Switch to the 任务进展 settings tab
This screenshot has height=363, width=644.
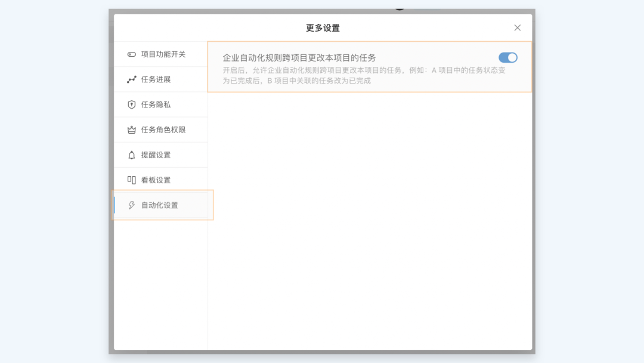(x=156, y=79)
